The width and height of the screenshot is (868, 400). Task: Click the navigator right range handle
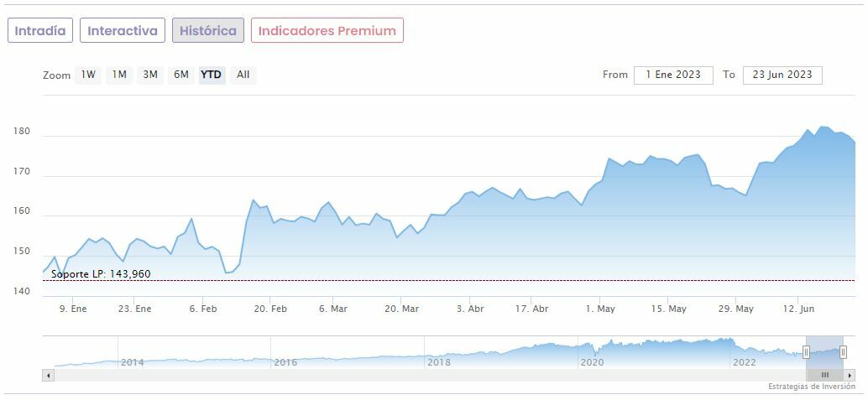coord(843,352)
